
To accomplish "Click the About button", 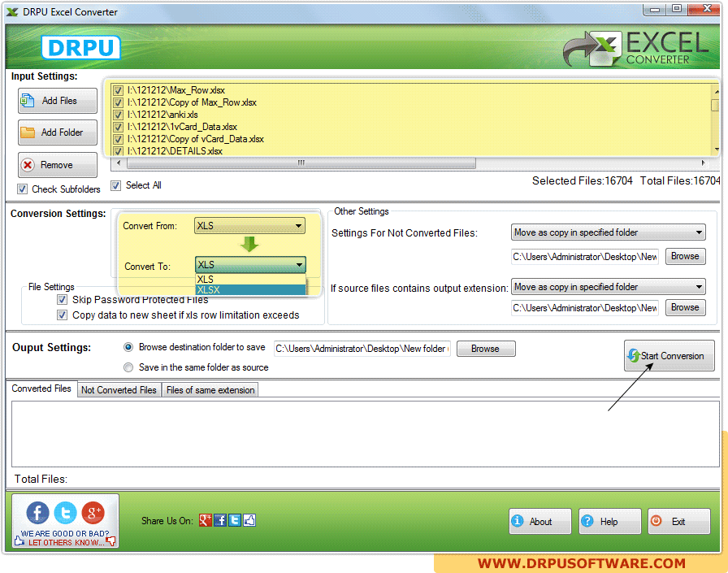I will tap(540, 522).
